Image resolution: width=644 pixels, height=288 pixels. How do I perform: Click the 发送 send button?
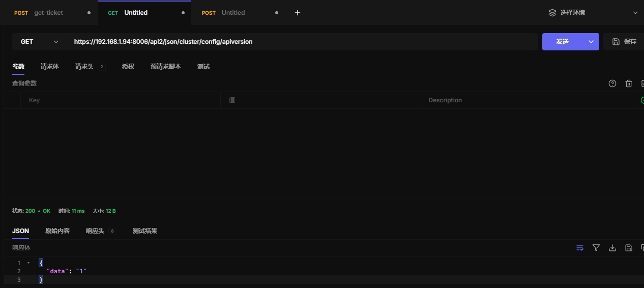pyautogui.click(x=563, y=42)
